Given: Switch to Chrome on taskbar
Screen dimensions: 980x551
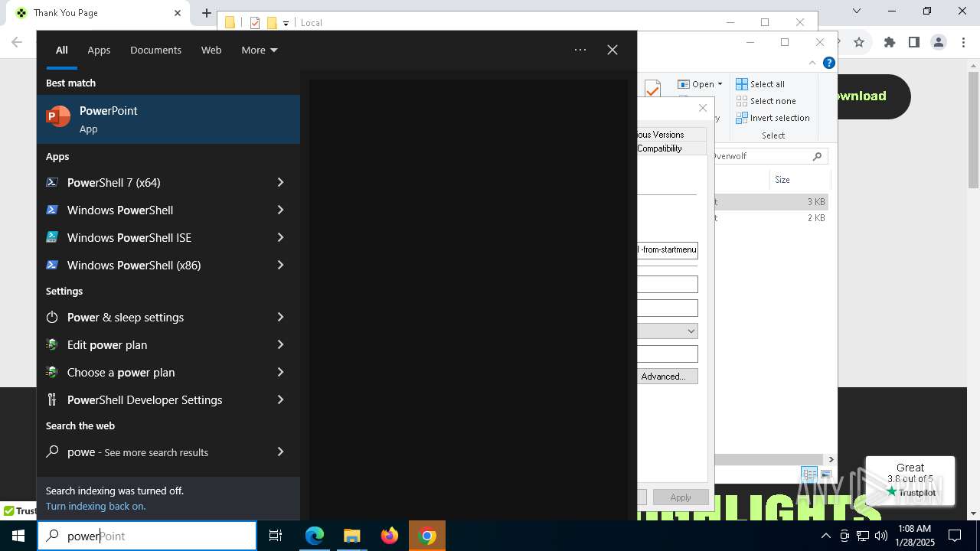Looking at the screenshot, I should pyautogui.click(x=427, y=536).
